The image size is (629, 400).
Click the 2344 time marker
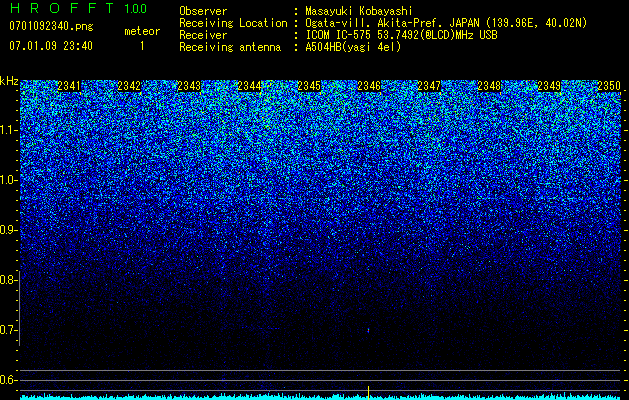pyautogui.click(x=249, y=86)
